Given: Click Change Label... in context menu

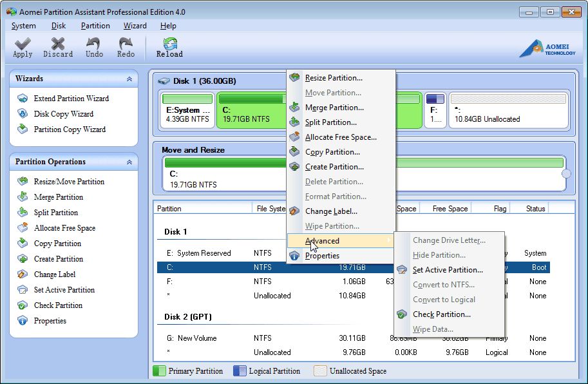Looking at the screenshot, I should (x=341, y=211).
